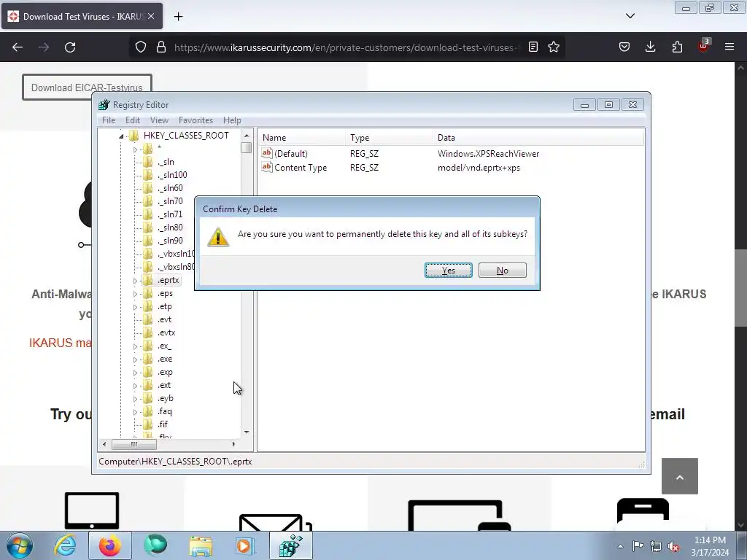Click tree horizontal scroll right arrow

coord(233,444)
